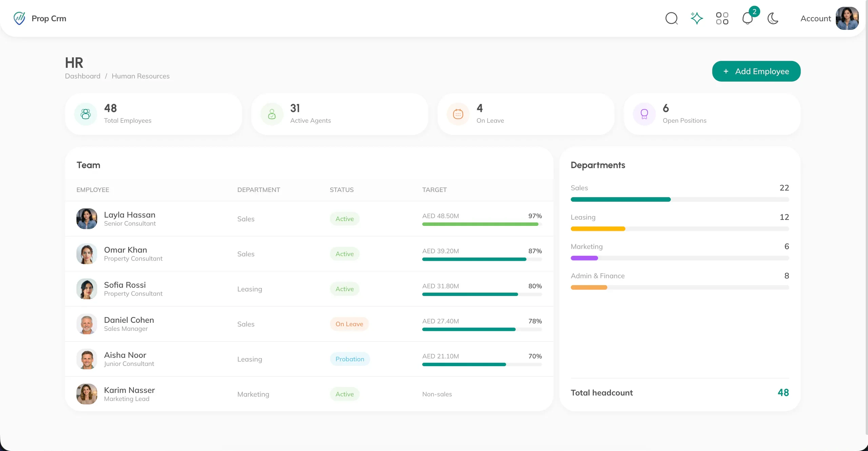Open the notifications bell icon
The width and height of the screenshot is (868, 451).
click(x=747, y=18)
